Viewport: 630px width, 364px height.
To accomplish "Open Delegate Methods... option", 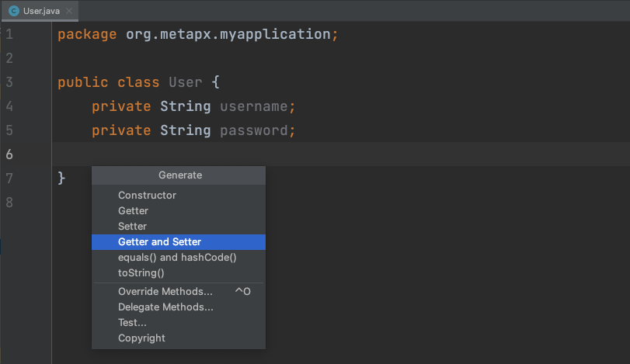I will [179, 307].
